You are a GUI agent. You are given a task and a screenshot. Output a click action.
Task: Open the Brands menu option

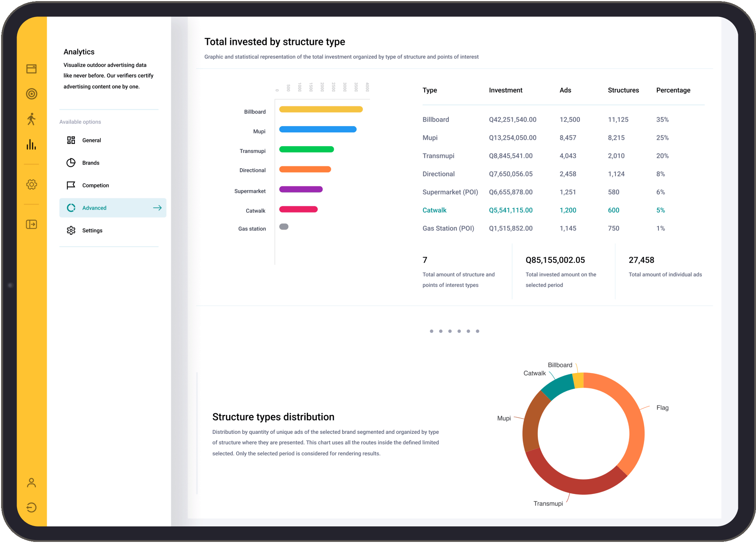click(91, 163)
